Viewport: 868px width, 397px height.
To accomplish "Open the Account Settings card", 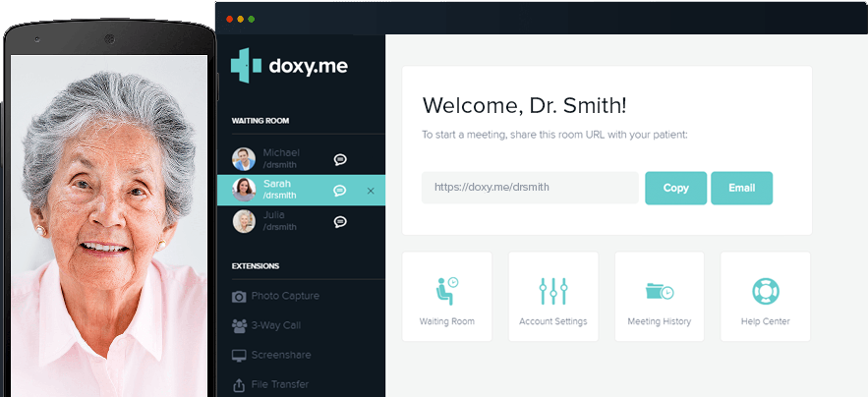I will tap(553, 296).
